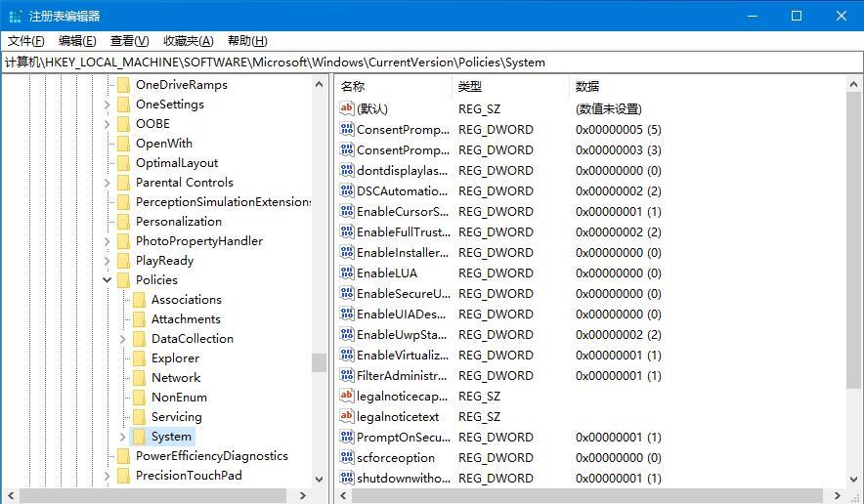Expand the OneSettings key
This screenshot has width=864, height=504.
point(107,105)
